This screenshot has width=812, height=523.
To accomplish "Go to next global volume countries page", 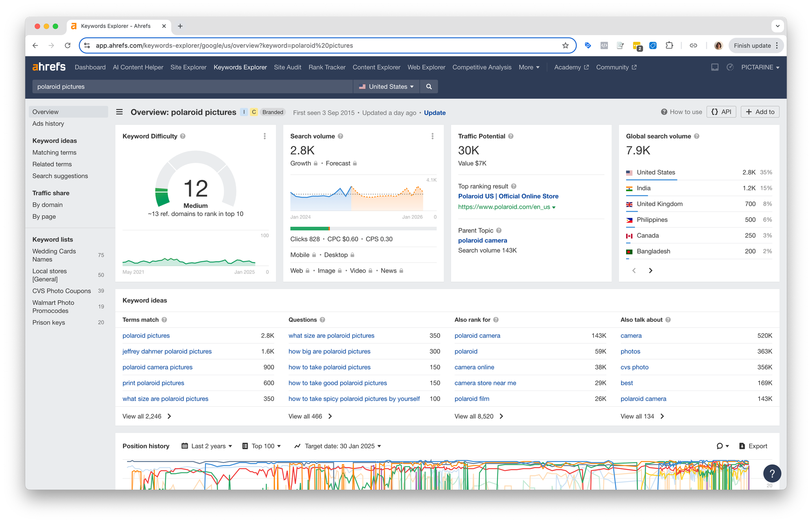I will coord(650,271).
